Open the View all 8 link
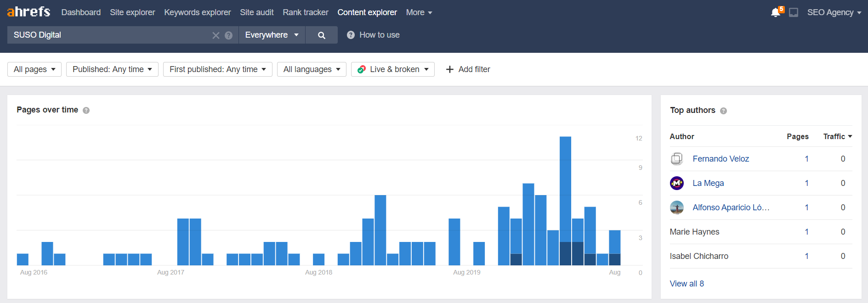The image size is (868, 303). [x=686, y=284]
